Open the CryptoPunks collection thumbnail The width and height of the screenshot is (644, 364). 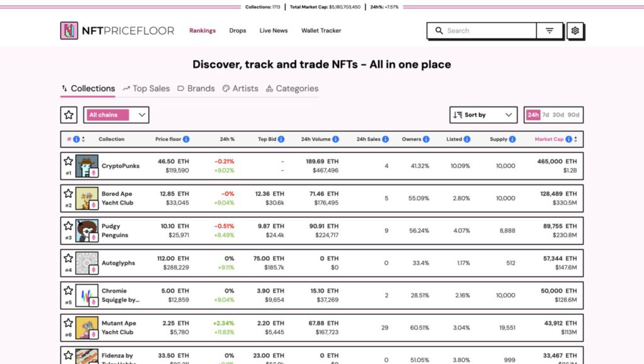87,166
